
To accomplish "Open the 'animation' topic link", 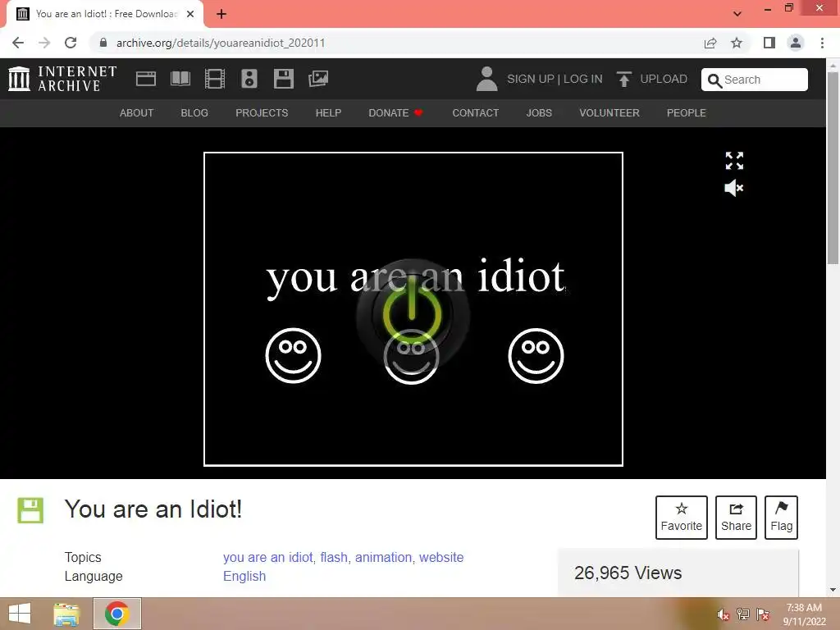I will [x=384, y=557].
